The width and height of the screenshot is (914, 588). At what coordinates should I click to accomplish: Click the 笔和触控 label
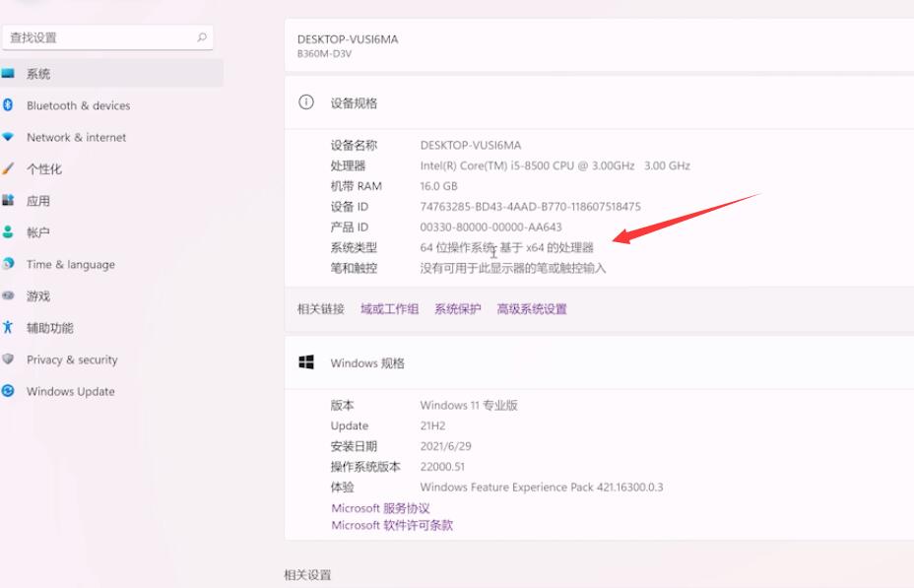point(354,268)
